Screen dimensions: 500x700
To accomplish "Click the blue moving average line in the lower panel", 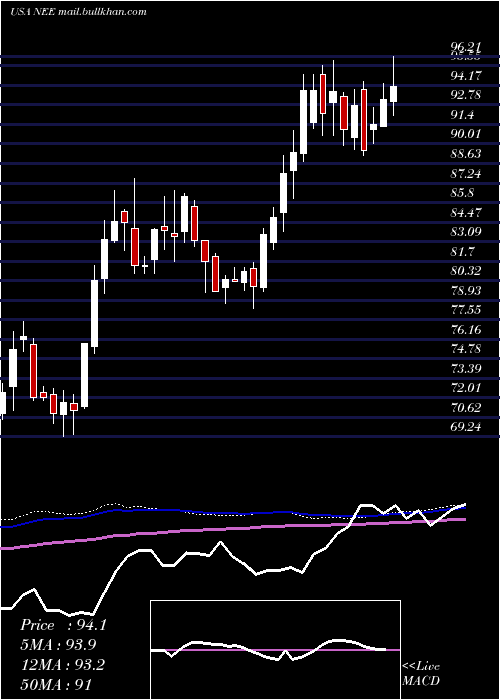I will tap(232, 512).
